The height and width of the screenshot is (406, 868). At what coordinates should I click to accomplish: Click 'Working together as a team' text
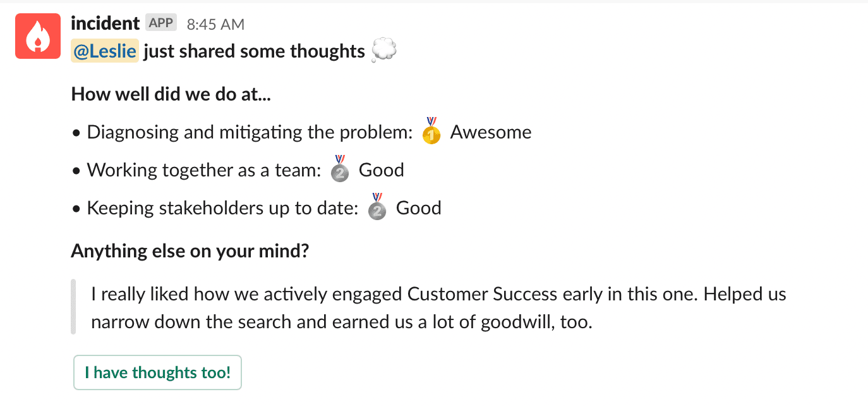[204, 170]
